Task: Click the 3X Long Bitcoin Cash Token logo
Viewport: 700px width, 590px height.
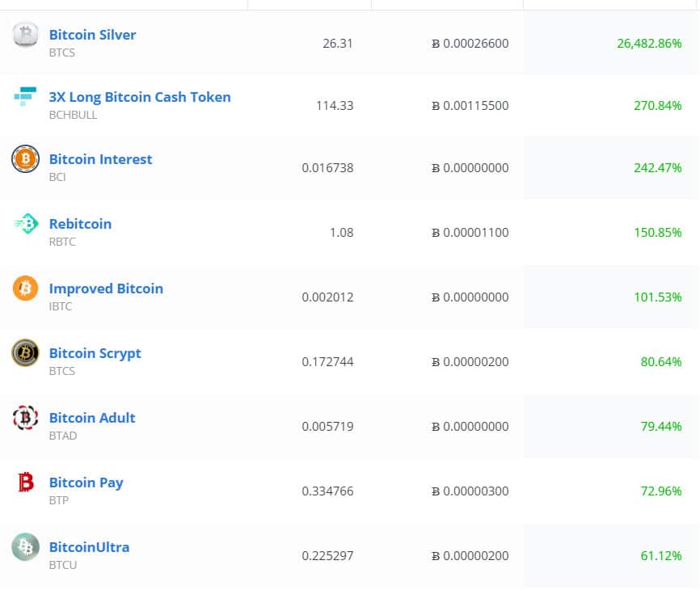Action: (x=25, y=96)
